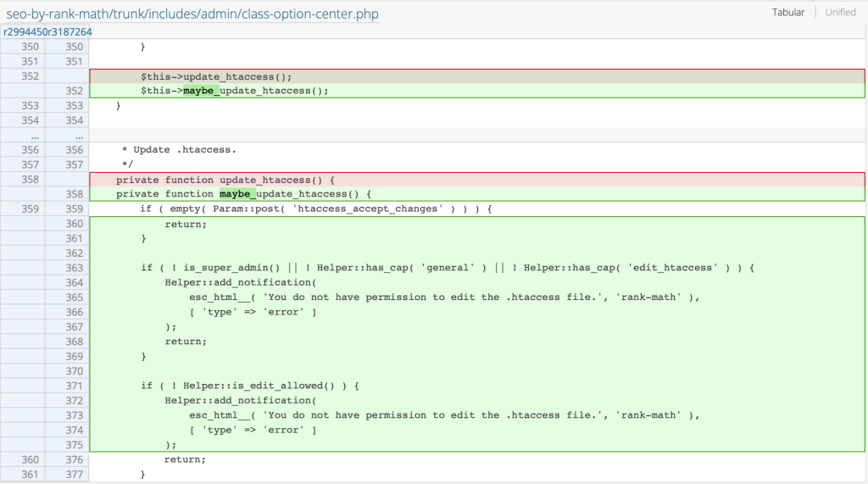This screenshot has width=868, height=484.
Task: Select removed 'private function update_htaccess()' line
Action: point(226,180)
